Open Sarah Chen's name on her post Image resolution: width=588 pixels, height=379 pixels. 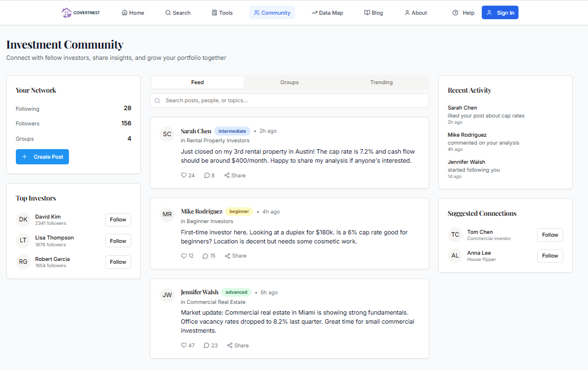[196, 131]
